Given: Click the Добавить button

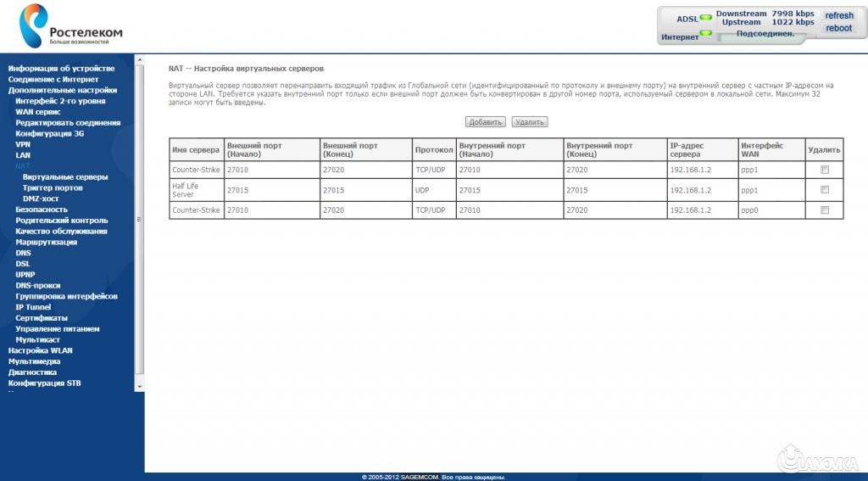Looking at the screenshot, I should click(485, 122).
